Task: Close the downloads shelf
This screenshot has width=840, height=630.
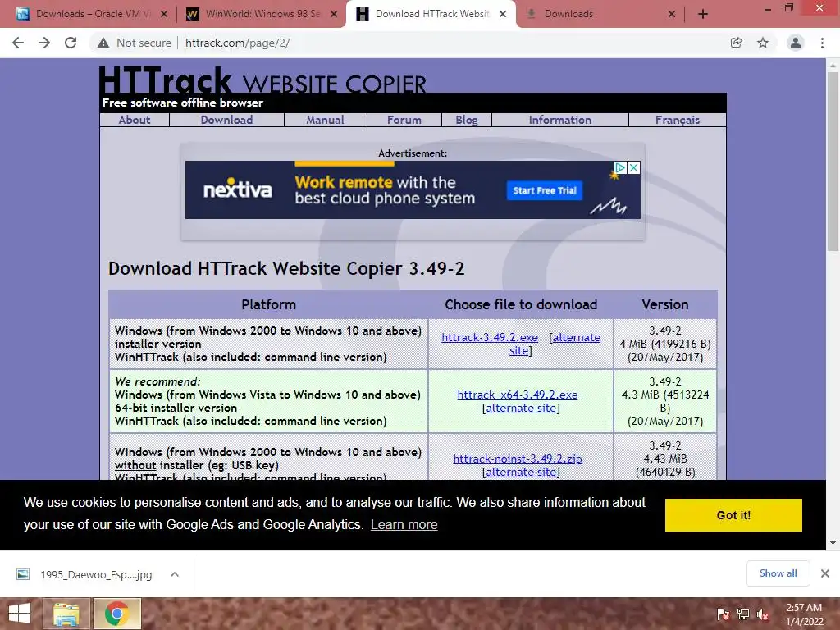Action: click(825, 573)
